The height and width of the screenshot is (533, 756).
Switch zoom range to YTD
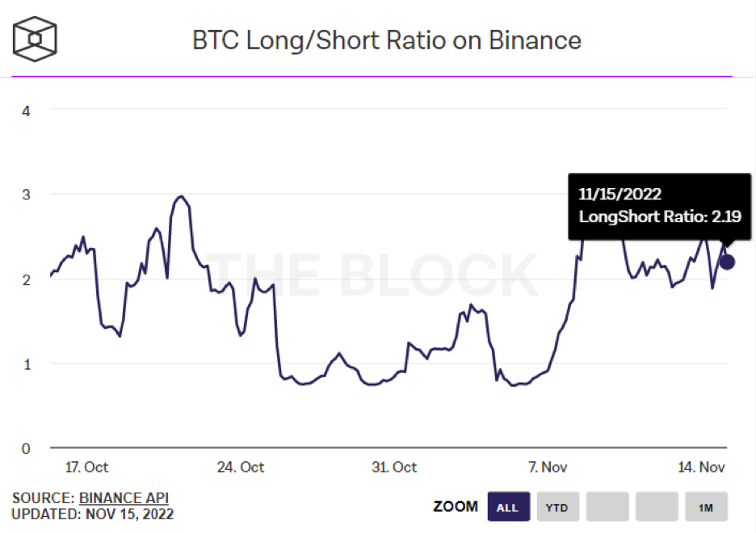(556, 507)
